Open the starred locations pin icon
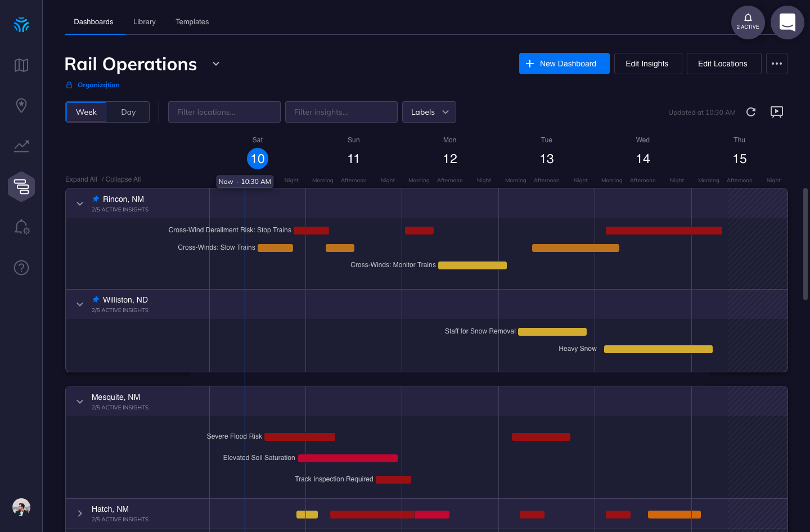 (21, 105)
